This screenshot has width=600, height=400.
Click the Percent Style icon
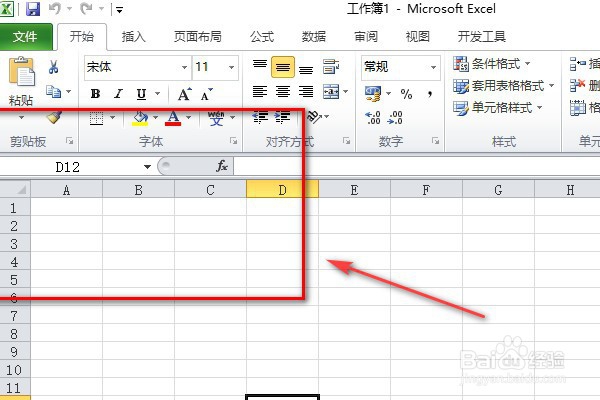[406, 94]
